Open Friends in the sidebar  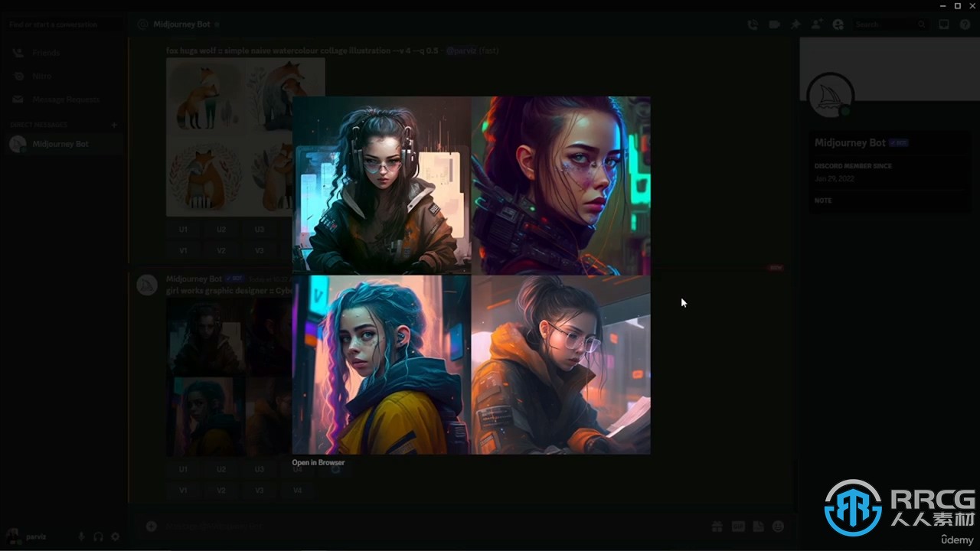tap(63, 53)
